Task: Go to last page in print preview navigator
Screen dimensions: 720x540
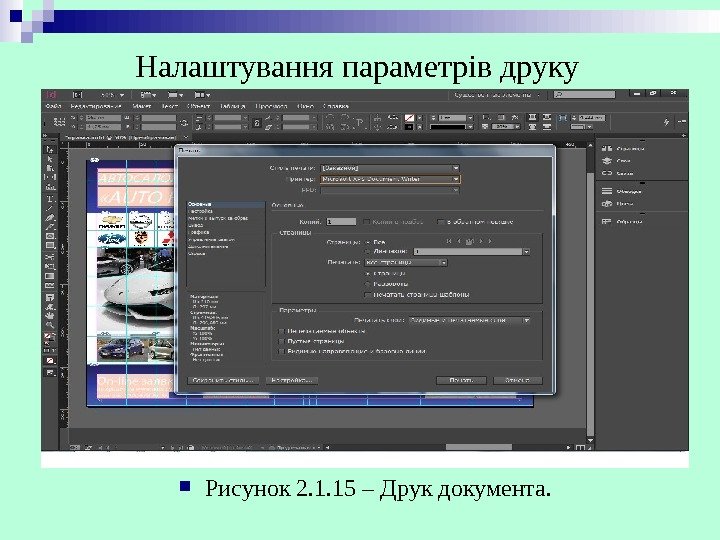Action: [490, 241]
